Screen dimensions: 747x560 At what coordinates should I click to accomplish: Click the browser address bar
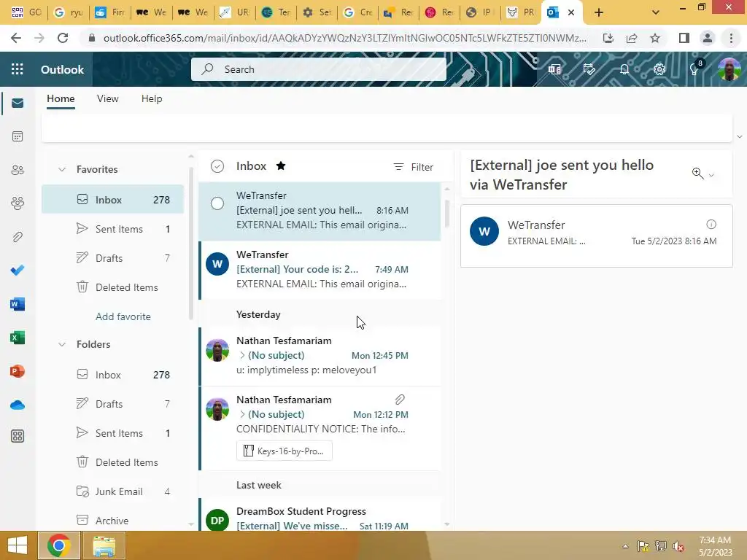[x=345, y=38]
